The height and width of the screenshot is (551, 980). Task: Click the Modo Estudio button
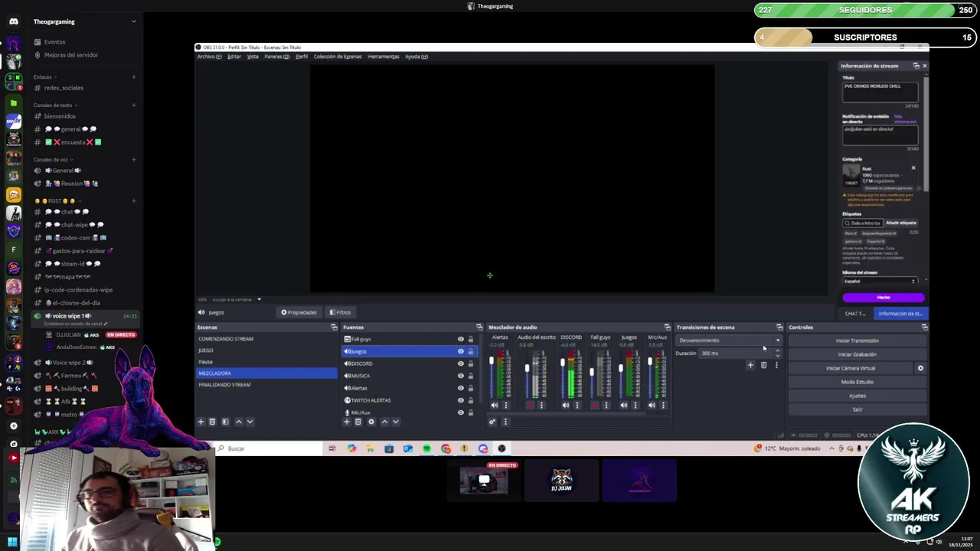pos(857,382)
